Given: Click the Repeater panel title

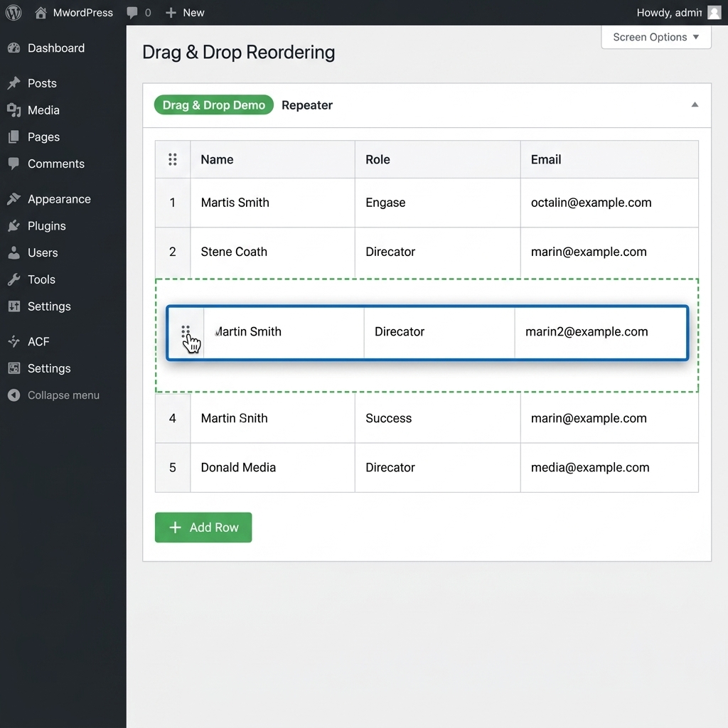Looking at the screenshot, I should [307, 105].
